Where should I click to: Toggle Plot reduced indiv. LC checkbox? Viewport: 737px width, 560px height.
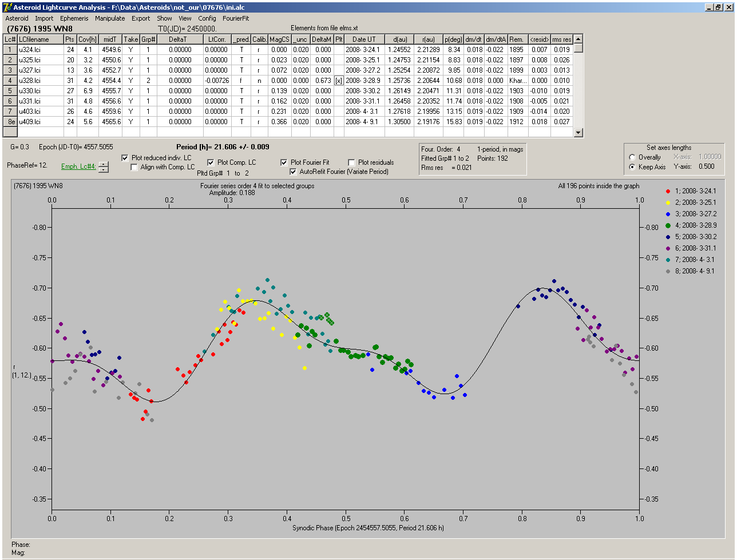[125, 157]
